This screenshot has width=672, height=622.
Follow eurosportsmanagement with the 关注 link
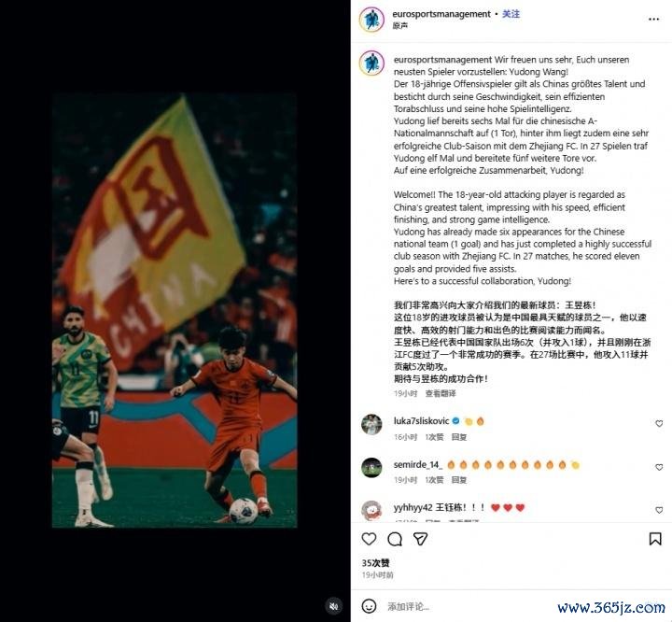[511, 14]
